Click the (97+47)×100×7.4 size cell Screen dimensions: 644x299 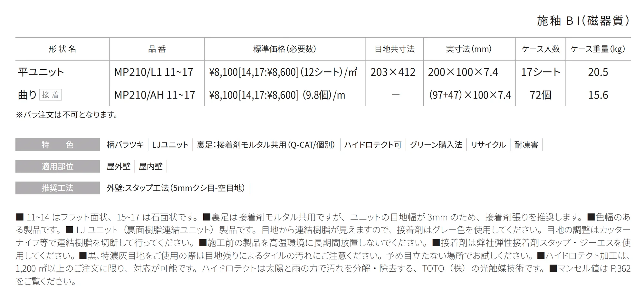(x=470, y=95)
